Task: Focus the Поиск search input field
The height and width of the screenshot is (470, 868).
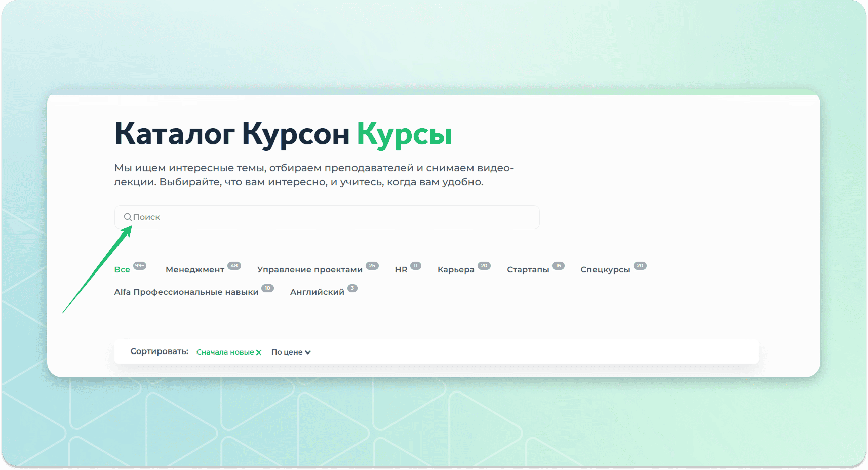Action: (x=327, y=217)
